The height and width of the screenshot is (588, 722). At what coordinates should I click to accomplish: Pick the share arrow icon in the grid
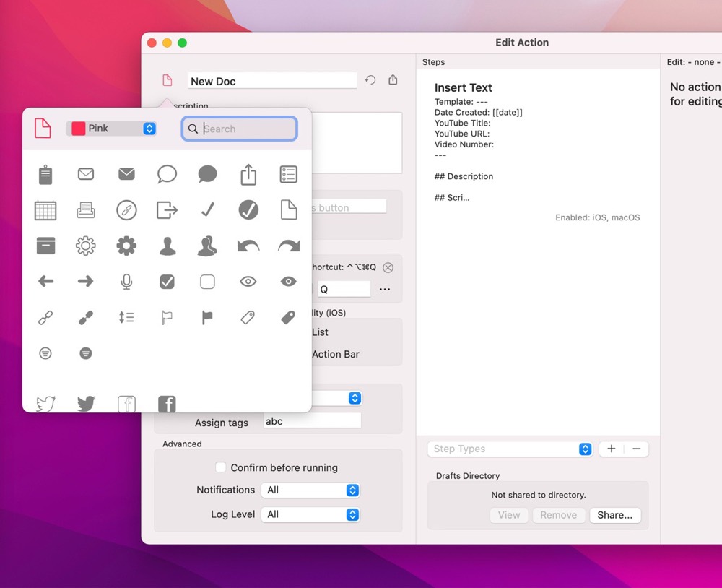pyautogui.click(x=248, y=175)
